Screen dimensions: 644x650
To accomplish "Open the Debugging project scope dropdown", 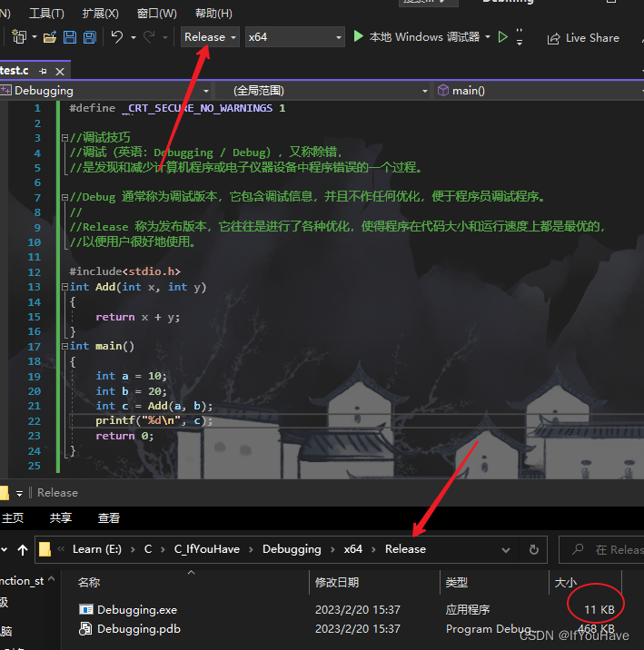I will pyautogui.click(x=206, y=91).
